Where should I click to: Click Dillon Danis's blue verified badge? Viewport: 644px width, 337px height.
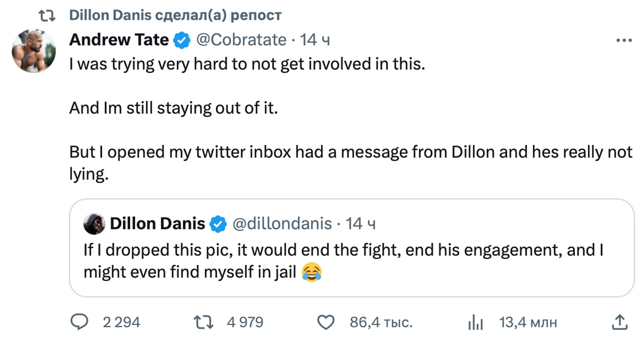pos(217,224)
